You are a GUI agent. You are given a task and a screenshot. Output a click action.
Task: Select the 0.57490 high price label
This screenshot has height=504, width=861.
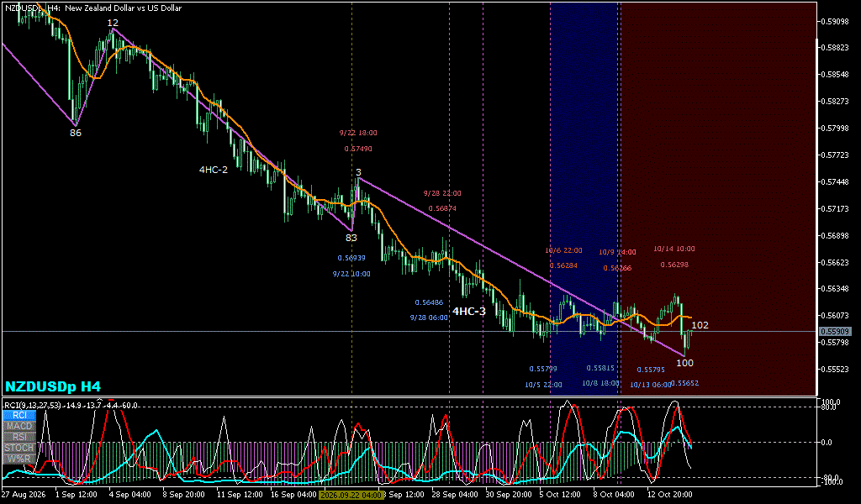[358, 149]
